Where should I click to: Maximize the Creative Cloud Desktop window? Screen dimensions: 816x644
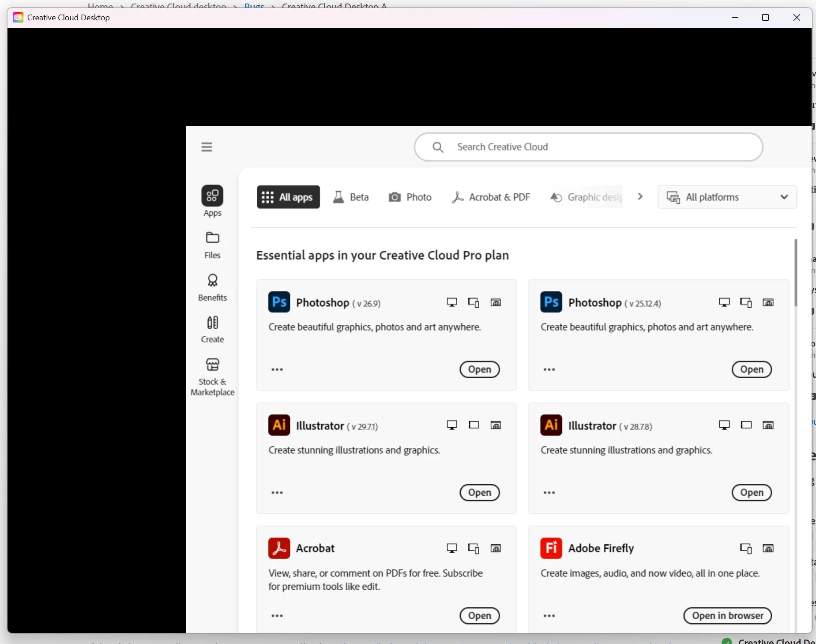coord(765,17)
